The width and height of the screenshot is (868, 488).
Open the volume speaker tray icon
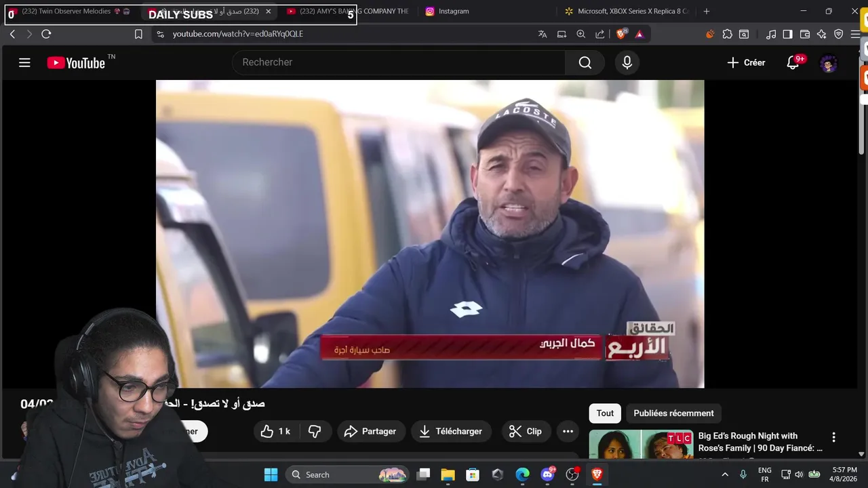tap(799, 474)
